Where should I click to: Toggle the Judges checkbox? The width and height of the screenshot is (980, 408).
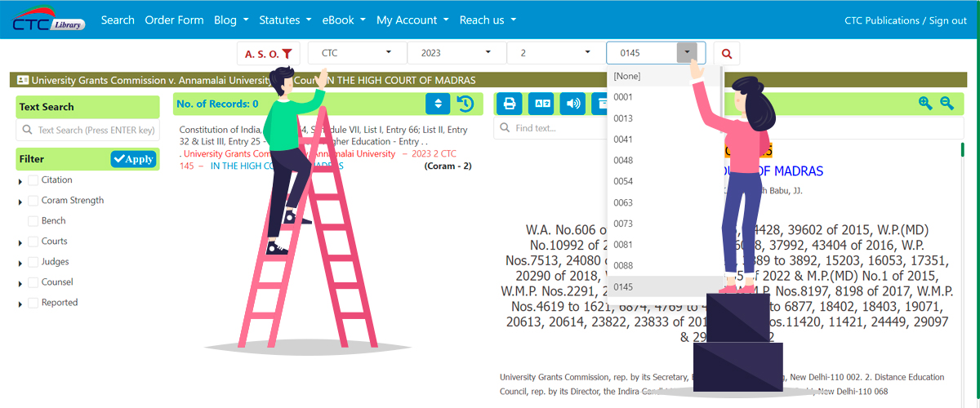(x=33, y=262)
